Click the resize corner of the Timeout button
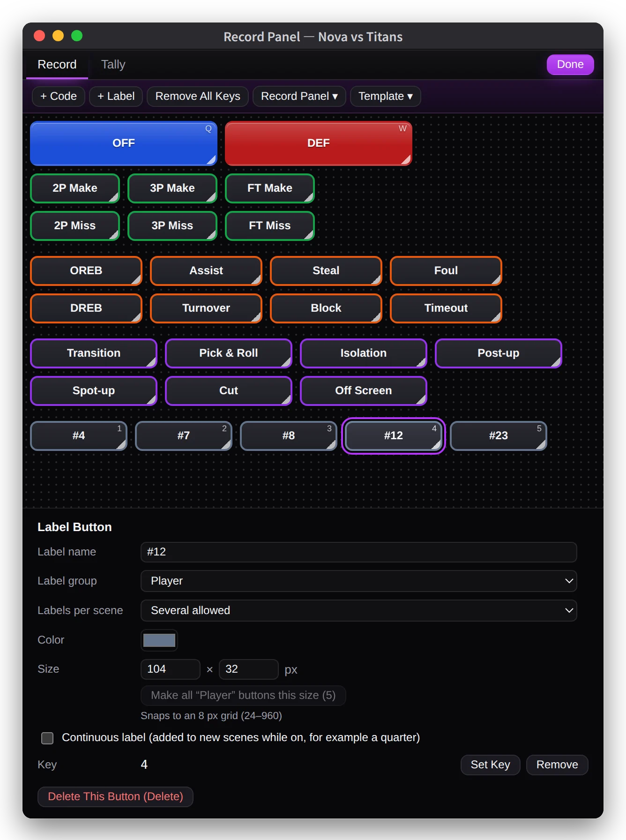 497,318
